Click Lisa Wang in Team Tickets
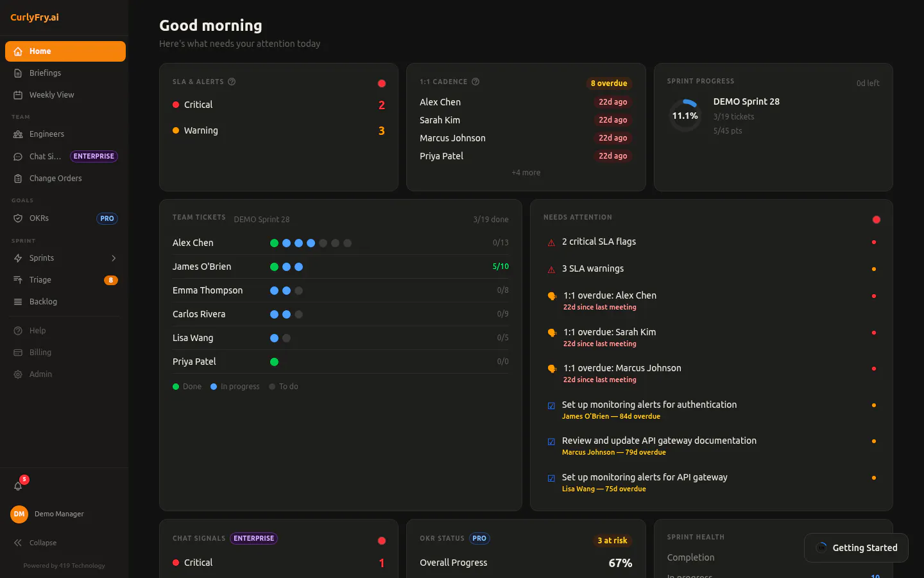This screenshot has width=924, height=578. [193, 338]
